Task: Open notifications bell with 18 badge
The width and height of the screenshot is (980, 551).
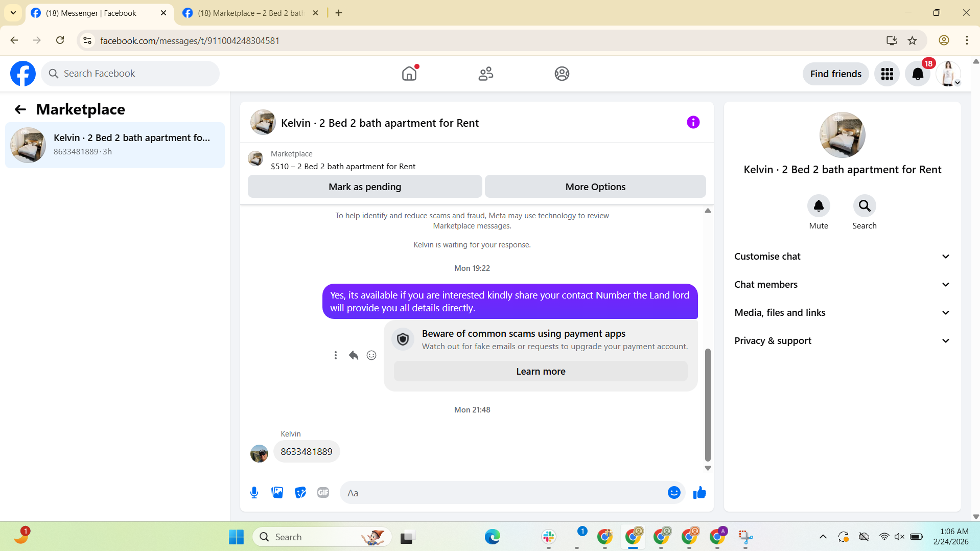Action: click(918, 74)
